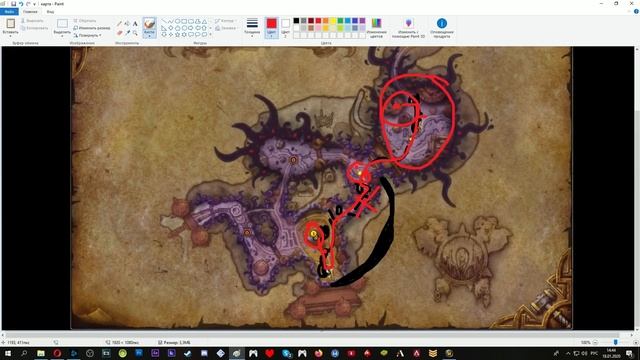Choose the Oval shape in shapes gallery

[178, 21]
